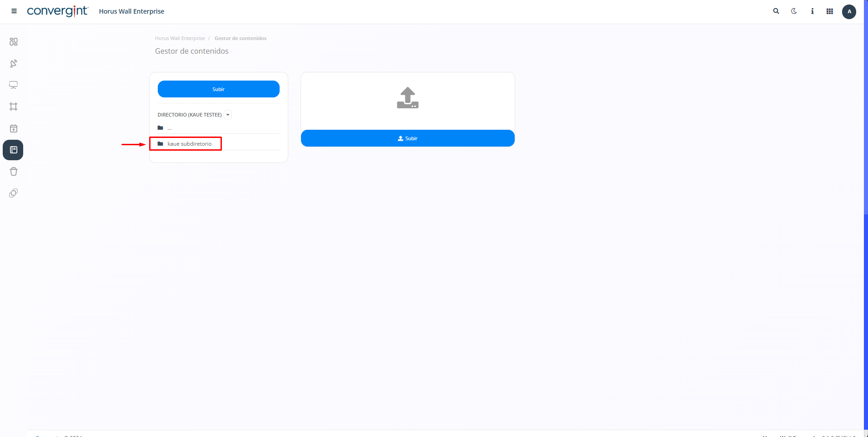Open the info icon in header
The image size is (868, 437).
pos(812,11)
